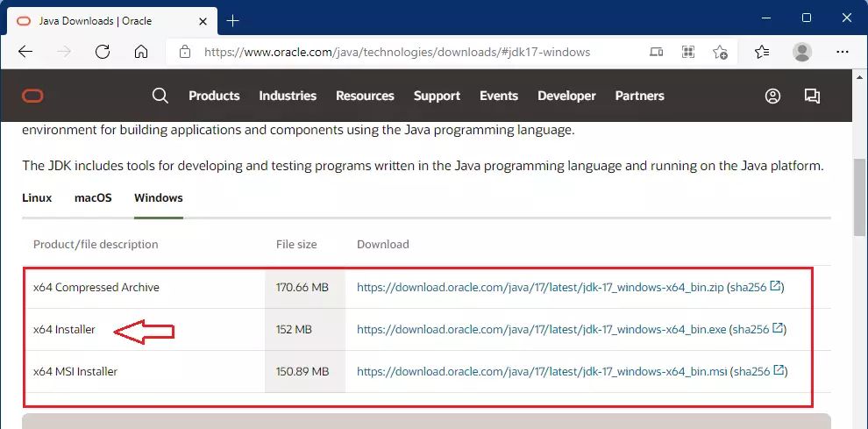Open sha256 external link for exe installer
Viewport: 868px width, 429px height.
pos(778,329)
